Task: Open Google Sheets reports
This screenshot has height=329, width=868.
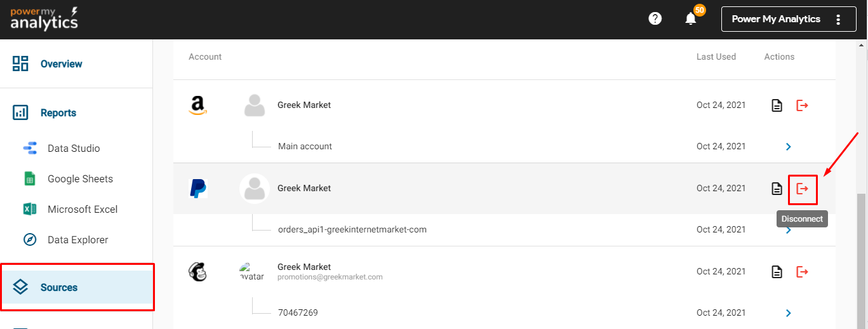Action: [80, 179]
